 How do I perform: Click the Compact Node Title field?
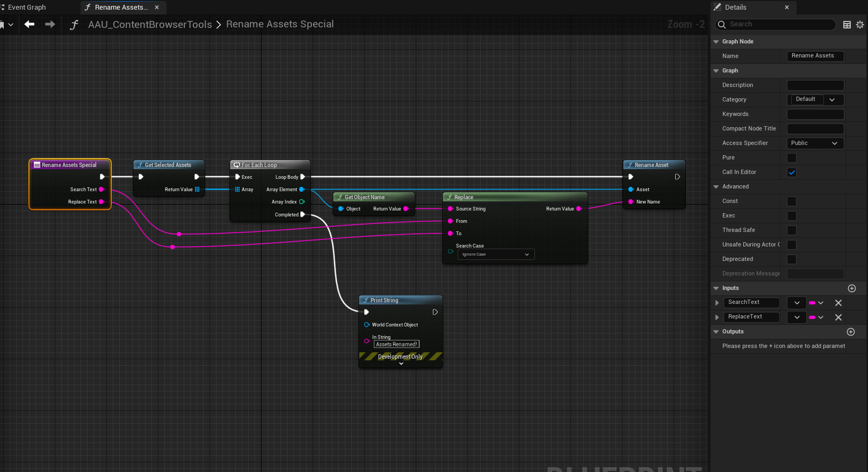[815, 128]
